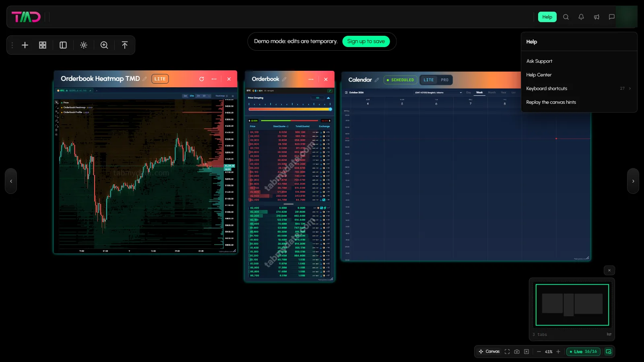Click Sign up to save

366,41
